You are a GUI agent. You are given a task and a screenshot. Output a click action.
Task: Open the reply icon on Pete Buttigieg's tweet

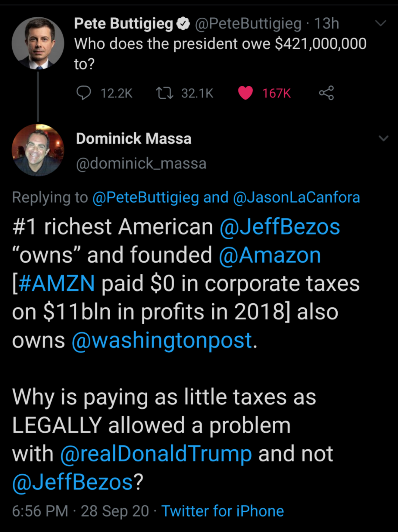coord(83,93)
